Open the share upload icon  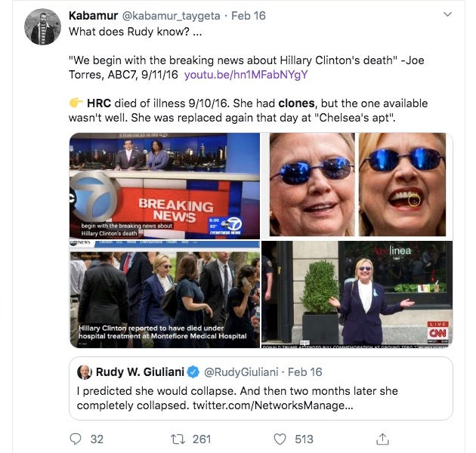(382, 439)
